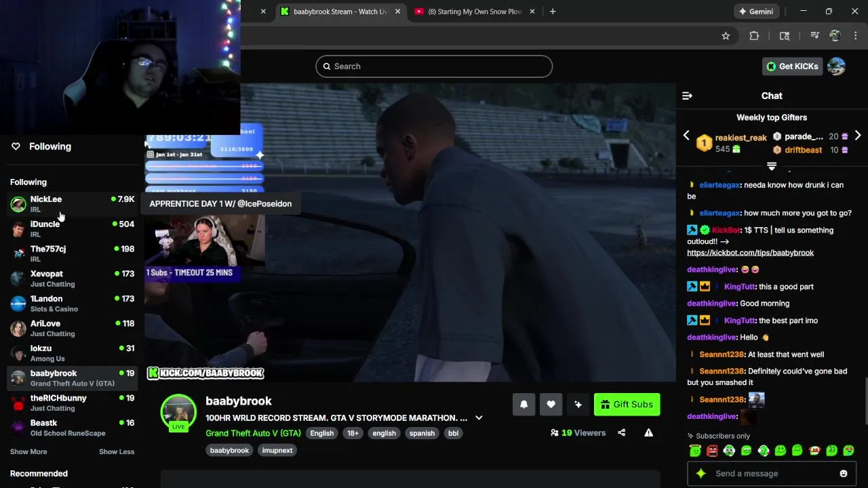Open a new browser tab with plus
Image resolution: width=868 pixels, height=488 pixels.
(553, 12)
